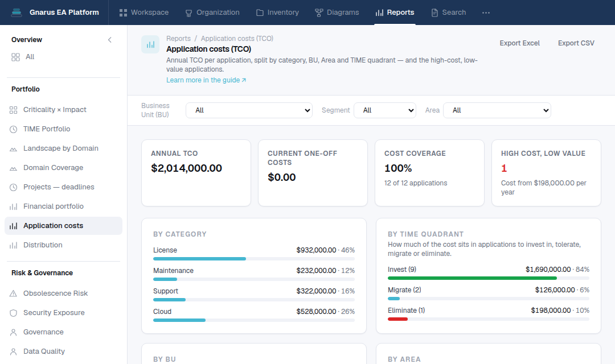
Task: Click the Financial portfolio chart icon
Action: click(x=13, y=206)
